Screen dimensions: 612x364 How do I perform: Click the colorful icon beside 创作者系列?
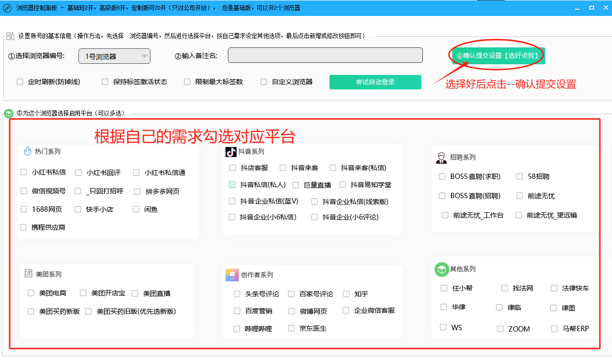coord(232,275)
